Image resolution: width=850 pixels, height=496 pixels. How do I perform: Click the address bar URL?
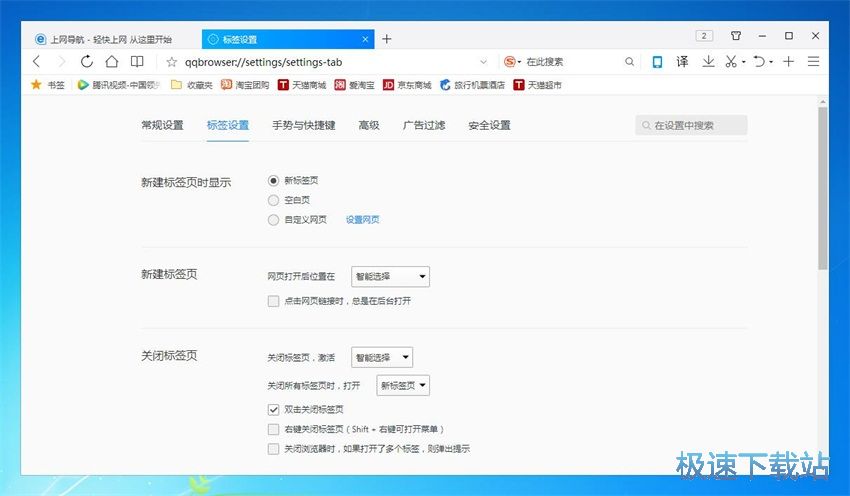(x=263, y=62)
